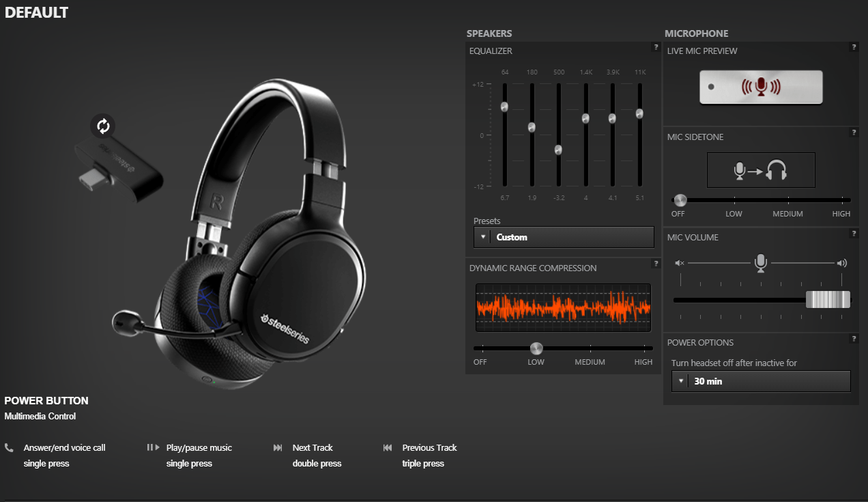The height and width of the screenshot is (502, 868).
Task: Click the 180 Hz equalizer slider
Action: pos(532,127)
